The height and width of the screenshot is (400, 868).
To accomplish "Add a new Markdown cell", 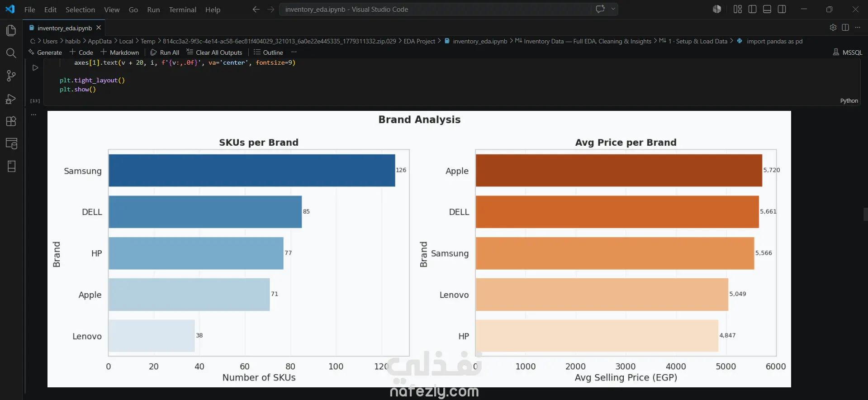I will point(120,52).
